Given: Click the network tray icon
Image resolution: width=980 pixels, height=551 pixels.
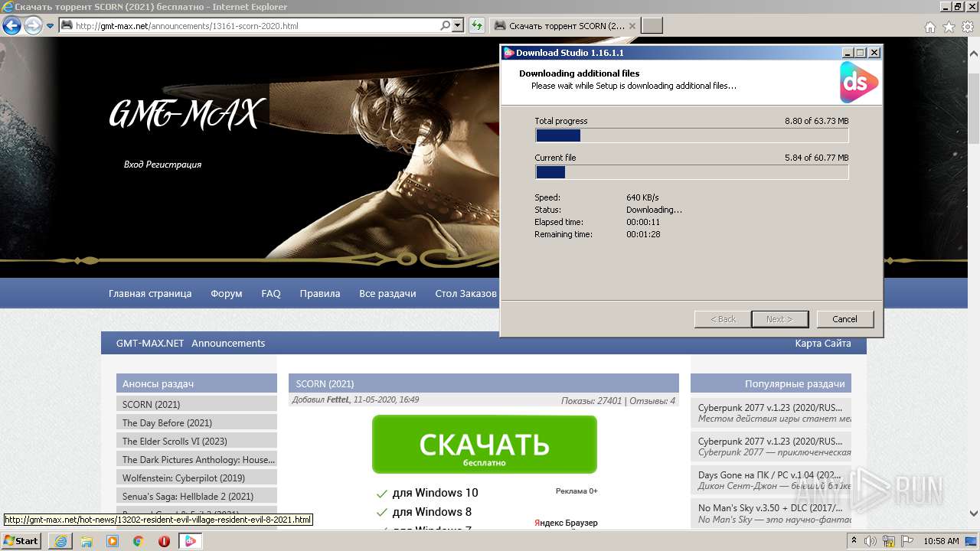Looking at the screenshot, I should pyautogui.click(x=887, y=541).
